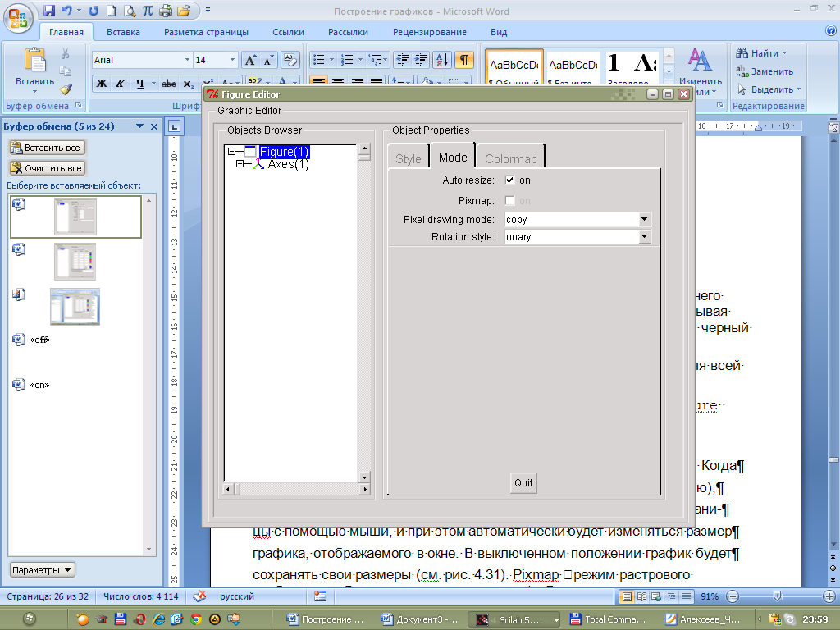Switch to Outline view in status bar
The image size is (840, 630).
click(x=671, y=596)
